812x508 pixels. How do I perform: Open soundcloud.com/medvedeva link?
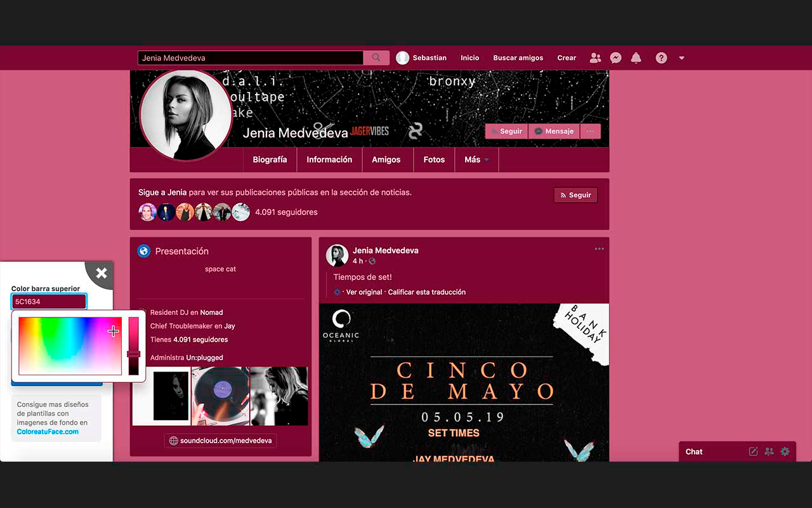coord(220,441)
